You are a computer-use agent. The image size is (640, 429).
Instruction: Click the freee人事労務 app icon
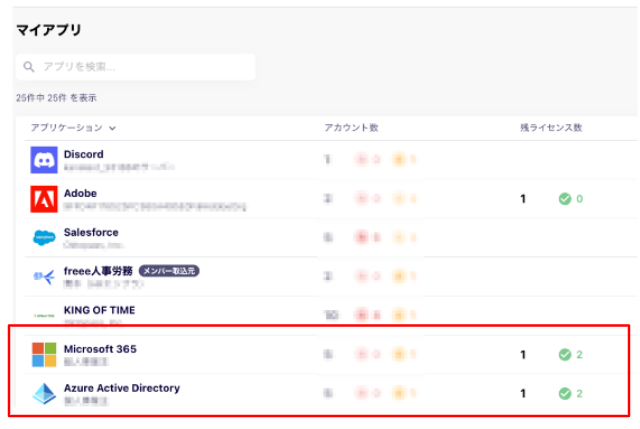44,277
